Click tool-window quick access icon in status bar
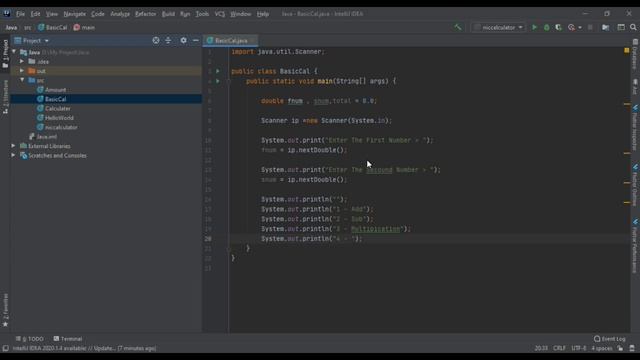Image resolution: width=640 pixels, height=360 pixels. click(5, 348)
